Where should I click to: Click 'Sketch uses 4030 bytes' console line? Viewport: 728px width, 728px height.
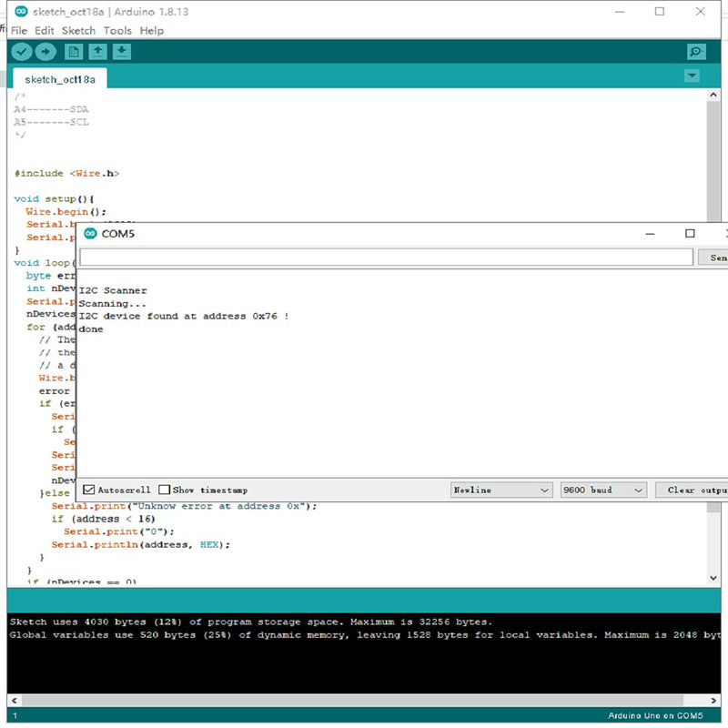(251, 622)
